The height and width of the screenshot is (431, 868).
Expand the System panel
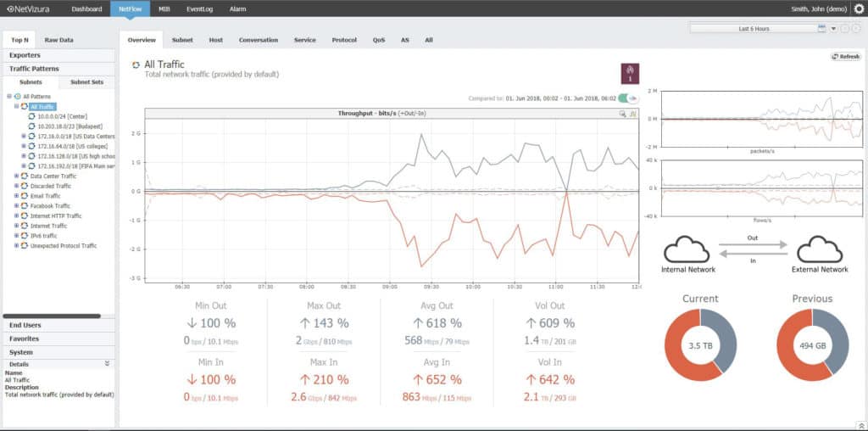[58, 352]
